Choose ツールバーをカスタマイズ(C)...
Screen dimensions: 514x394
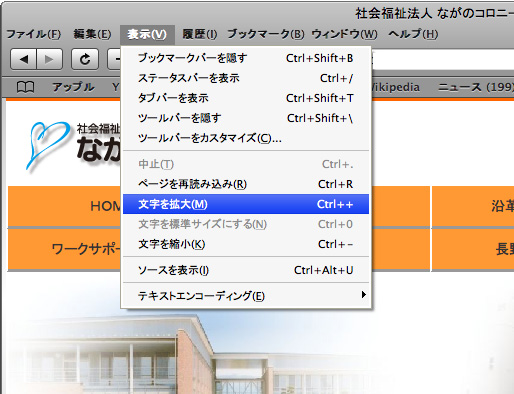[x=246, y=138]
